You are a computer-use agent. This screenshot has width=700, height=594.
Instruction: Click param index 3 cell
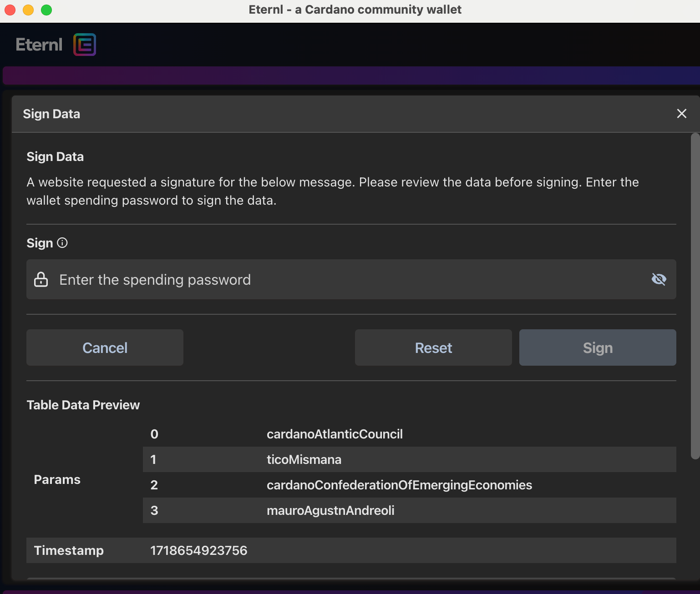154,510
